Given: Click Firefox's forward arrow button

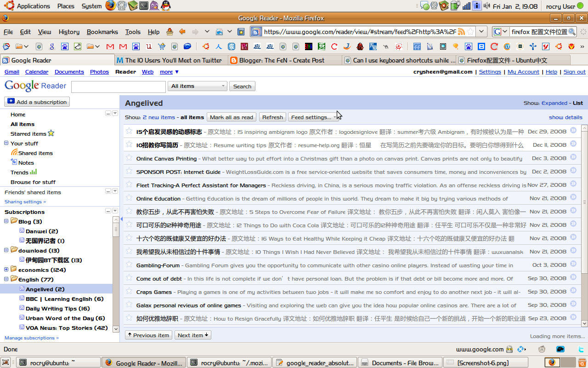Looking at the screenshot, I should pyautogui.click(x=195, y=32).
